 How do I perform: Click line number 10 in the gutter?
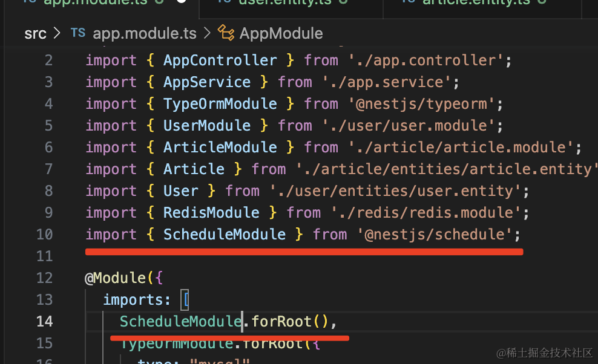(44, 235)
